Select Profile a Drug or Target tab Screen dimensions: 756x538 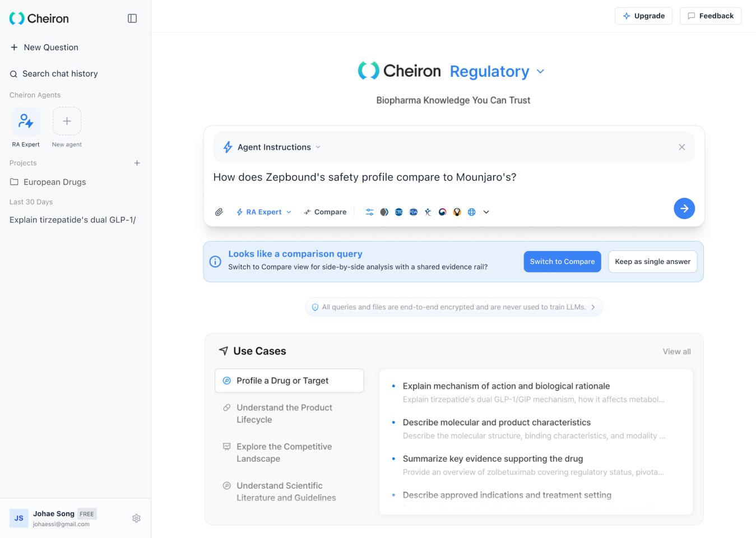(289, 381)
